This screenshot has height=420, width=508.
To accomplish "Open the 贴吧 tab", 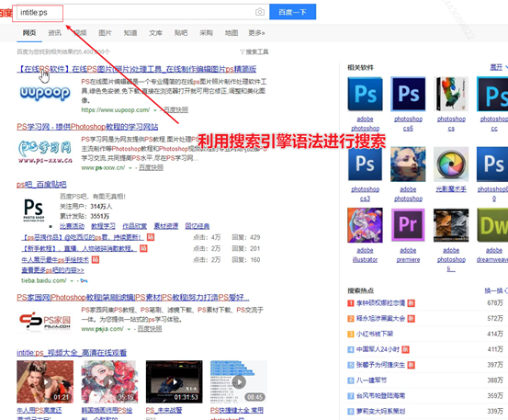I will tap(181, 33).
